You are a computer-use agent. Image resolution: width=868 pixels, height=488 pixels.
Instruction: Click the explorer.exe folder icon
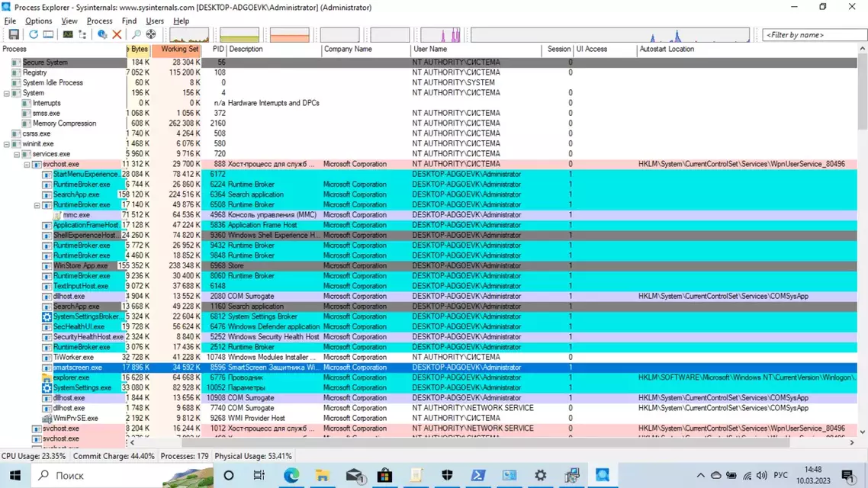[x=47, y=377]
